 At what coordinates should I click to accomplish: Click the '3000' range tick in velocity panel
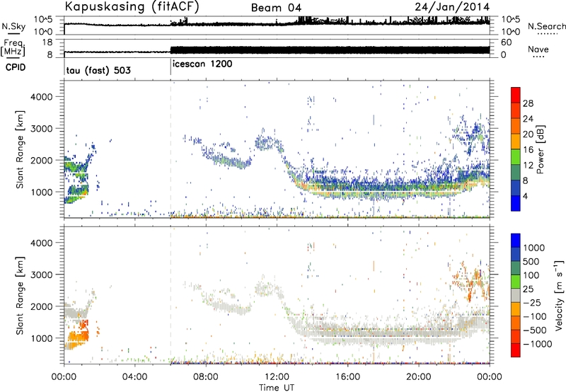(x=41, y=275)
